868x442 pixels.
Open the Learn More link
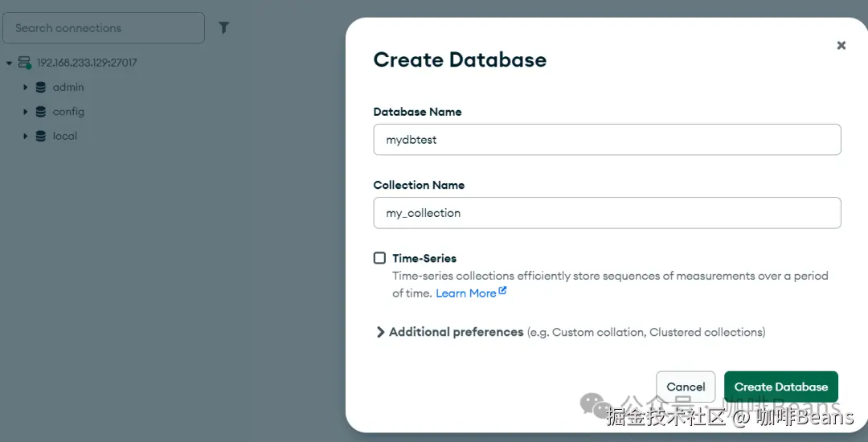pyautogui.click(x=465, y=293)
